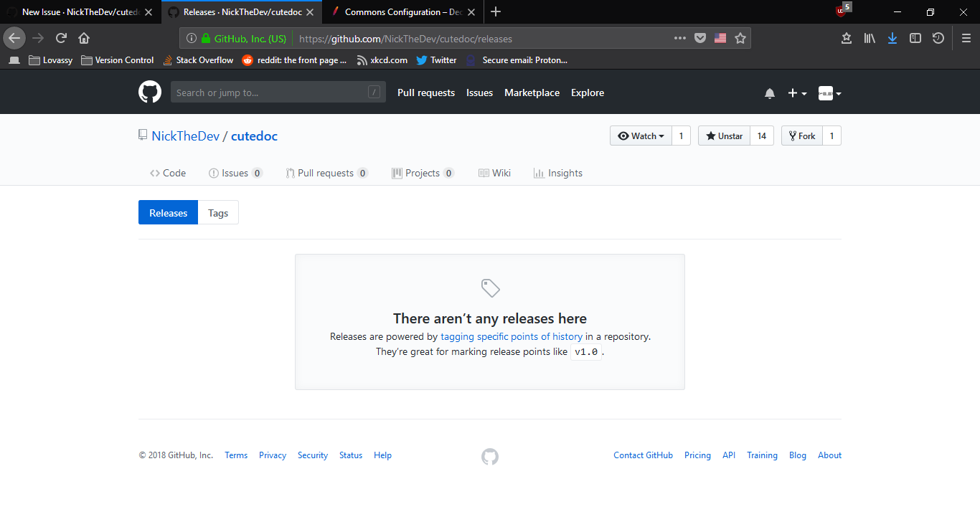The image size is (980, 522).
Task: Focus the Search or jump to field
Action: tap(278, 92)
